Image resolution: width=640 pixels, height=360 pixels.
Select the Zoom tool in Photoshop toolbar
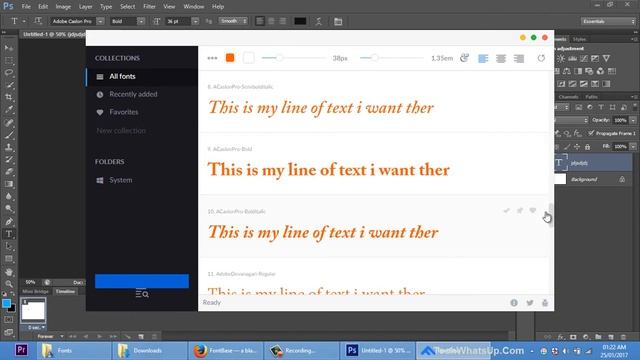9,284
